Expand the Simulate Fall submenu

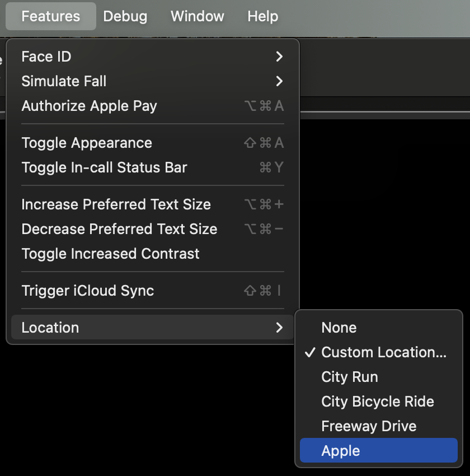pos(153,81)
